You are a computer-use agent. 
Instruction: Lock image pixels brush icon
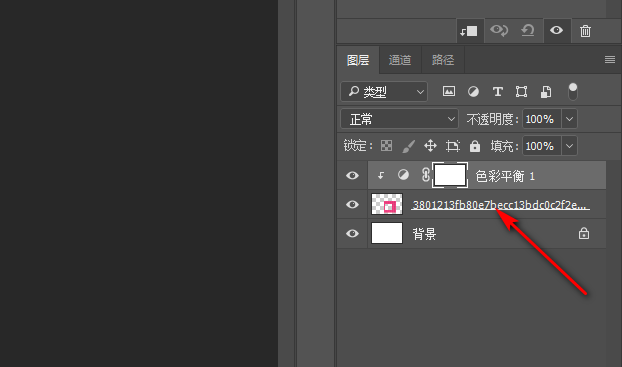click(409, 146)
